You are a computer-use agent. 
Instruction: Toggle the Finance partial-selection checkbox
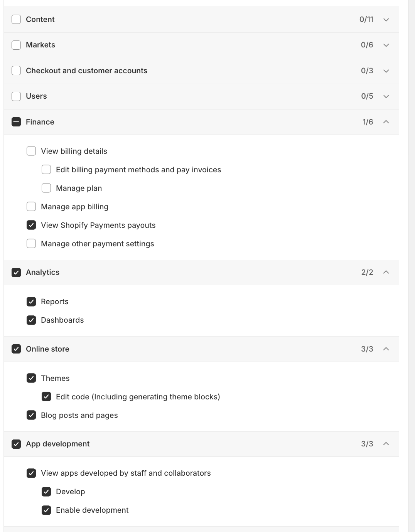coord(16,122)
